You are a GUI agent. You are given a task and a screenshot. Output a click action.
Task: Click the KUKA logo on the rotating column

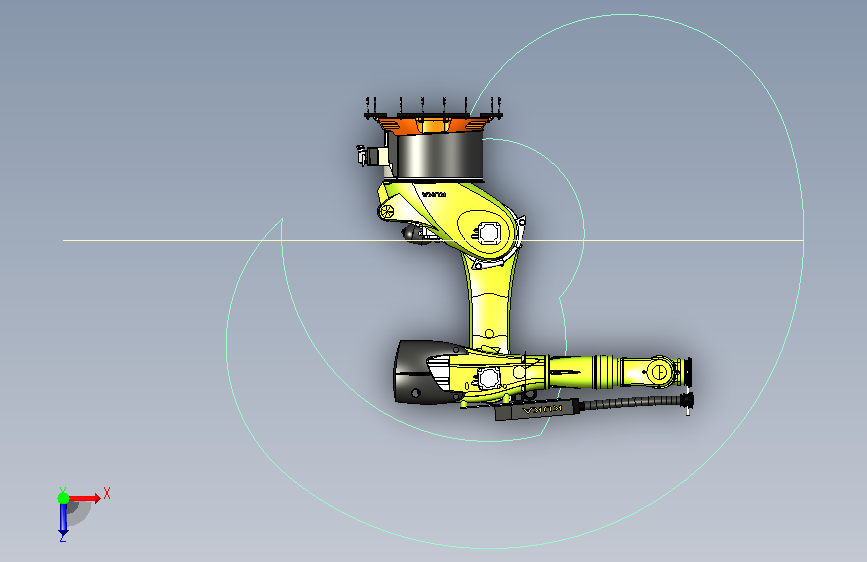point(434,195)
